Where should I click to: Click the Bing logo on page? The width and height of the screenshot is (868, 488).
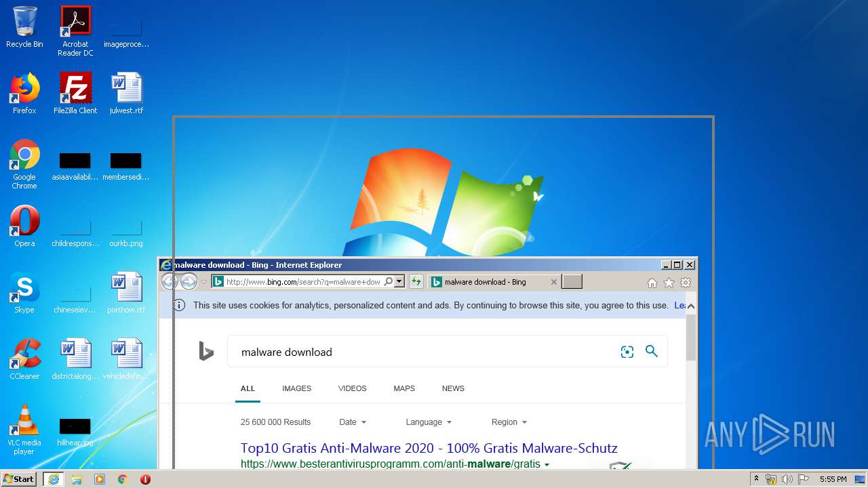coord(206,351)
